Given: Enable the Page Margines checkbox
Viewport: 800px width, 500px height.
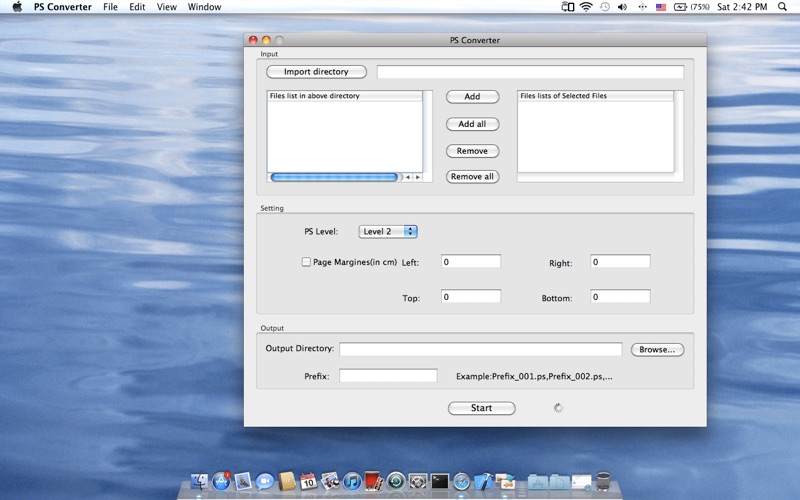Looking at the screenshot, I should coord(306,262).
